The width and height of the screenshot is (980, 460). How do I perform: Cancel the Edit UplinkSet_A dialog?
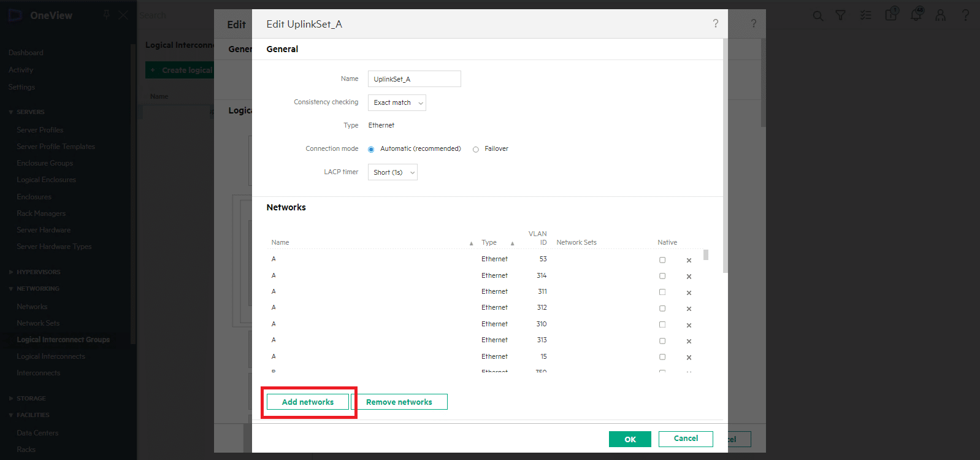click(686, 439)
